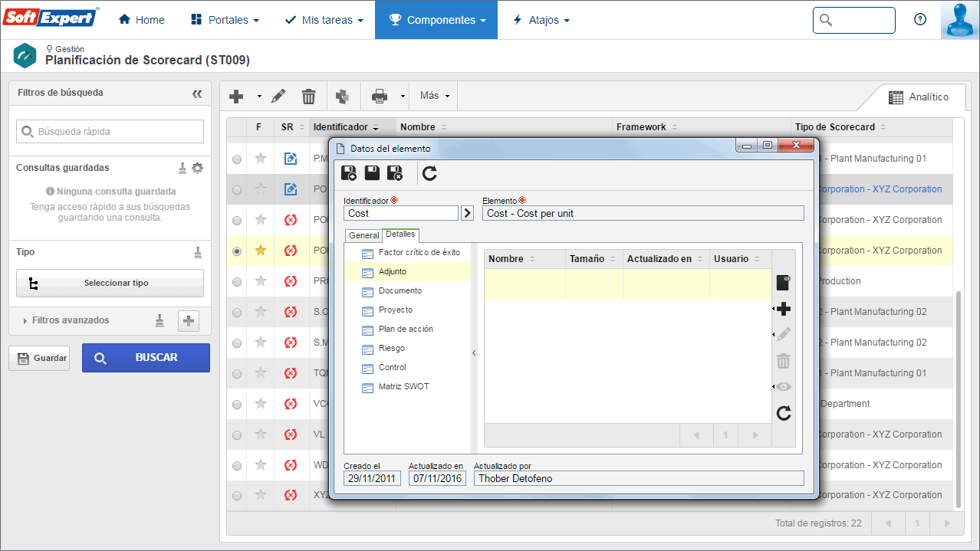Click the pencil edit icon in main toolbar
Image resolution: width=980 pixels, height=551 pixels.
[278, 97]
